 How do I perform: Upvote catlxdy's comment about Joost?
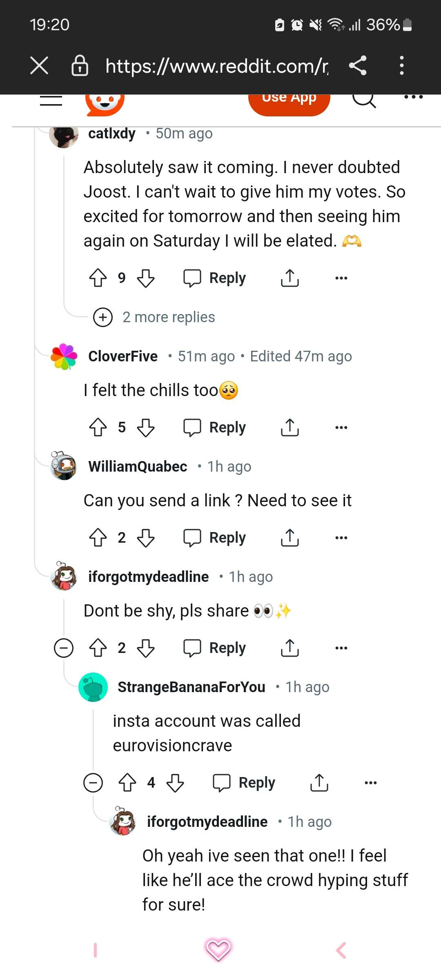(98, 278)
